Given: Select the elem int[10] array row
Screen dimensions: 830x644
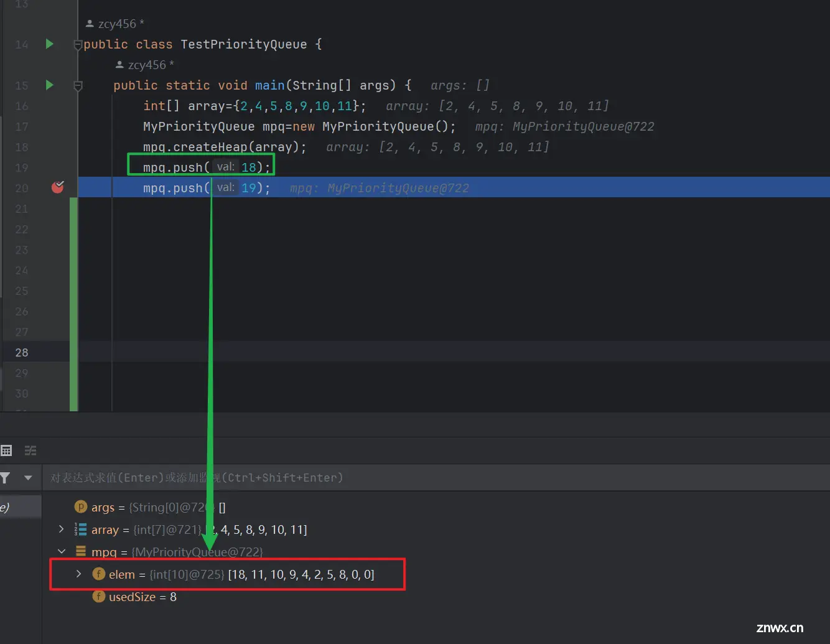Looking at the screenshot, I should click(x=436, y=574).
